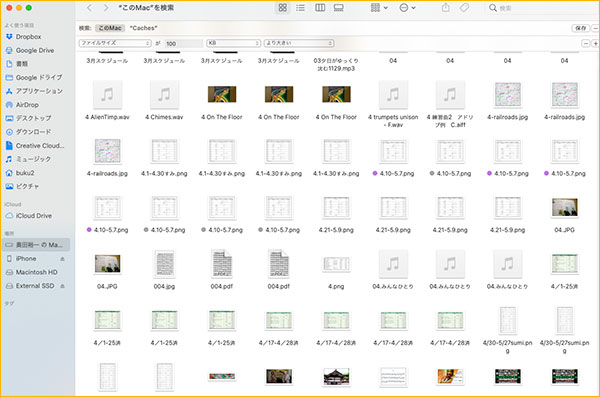
Task: Open ダウンロード in the sidebar
Action: pos(33,132)
